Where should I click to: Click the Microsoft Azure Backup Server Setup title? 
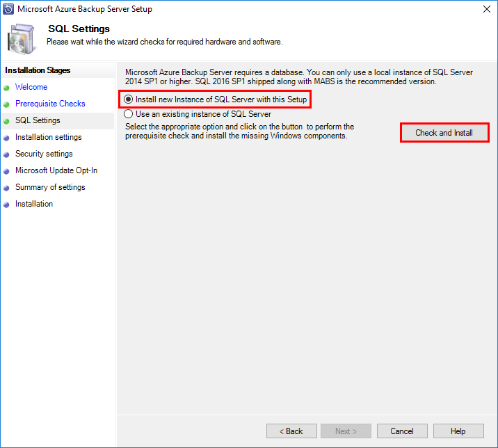[x=85, y=9]
